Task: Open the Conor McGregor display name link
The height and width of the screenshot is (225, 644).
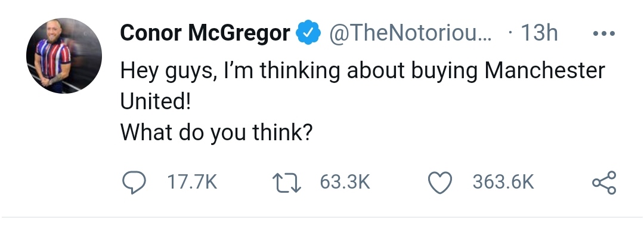Action: (x=205, y=33)
